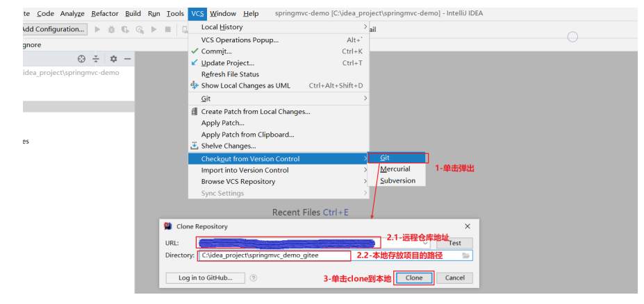Click the blue arrow Update Project icon

click(x=195, y=62)
